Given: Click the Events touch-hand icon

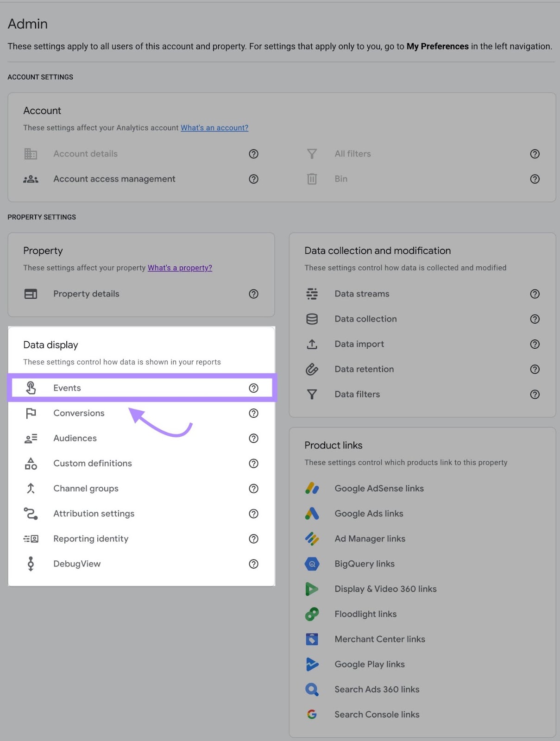Looking at the screenshot, I should 31,388.
